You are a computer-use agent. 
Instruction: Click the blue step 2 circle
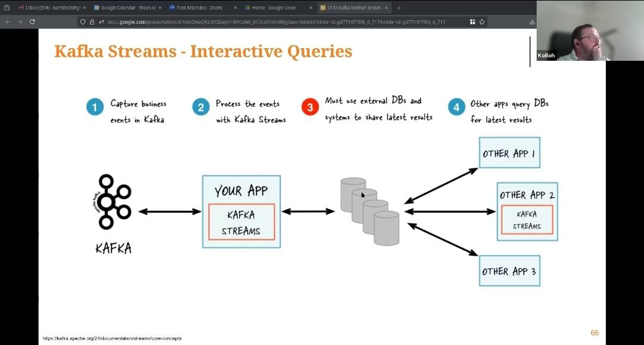[201, 107]
